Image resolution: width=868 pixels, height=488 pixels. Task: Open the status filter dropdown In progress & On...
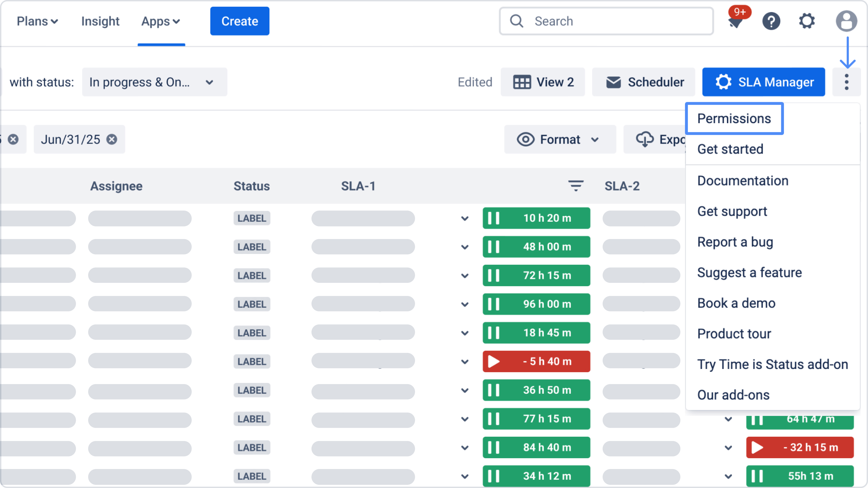pyautogui.click(x=154, y=82)
